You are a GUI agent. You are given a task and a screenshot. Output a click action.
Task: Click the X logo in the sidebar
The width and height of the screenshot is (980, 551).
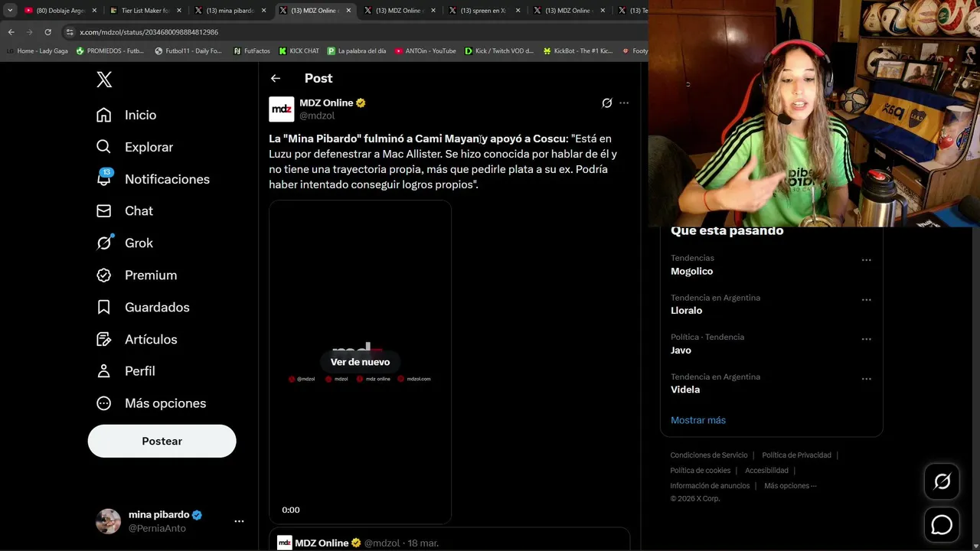[x=104, y=79]
